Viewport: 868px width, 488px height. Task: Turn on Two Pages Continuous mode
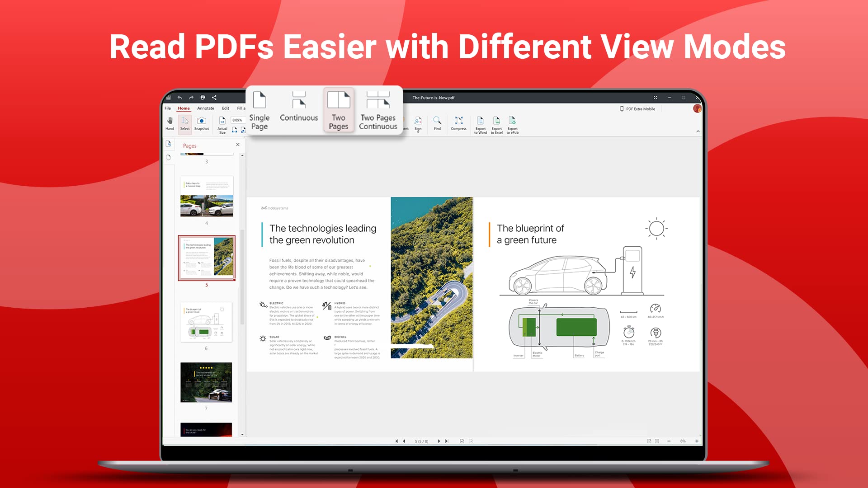pyautogui.click(x=378, y=110)
